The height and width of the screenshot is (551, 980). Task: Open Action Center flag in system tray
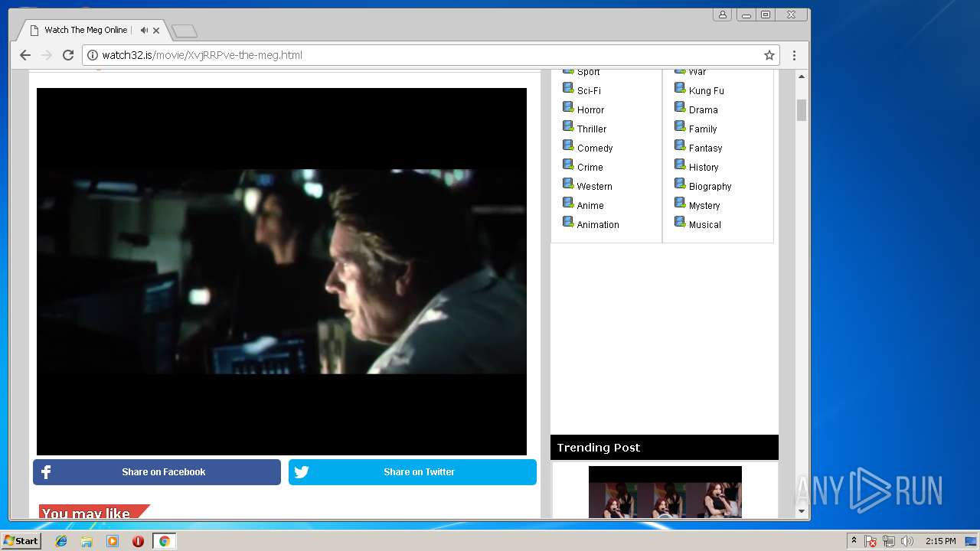point(871,541)
